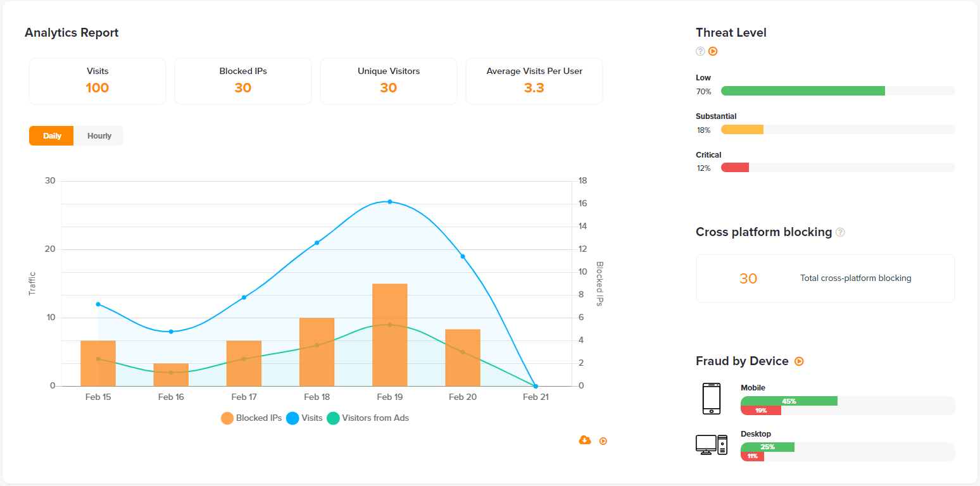
Task: Toggle Visitors from Ads legend item
Action: click(x=368, y=418)
